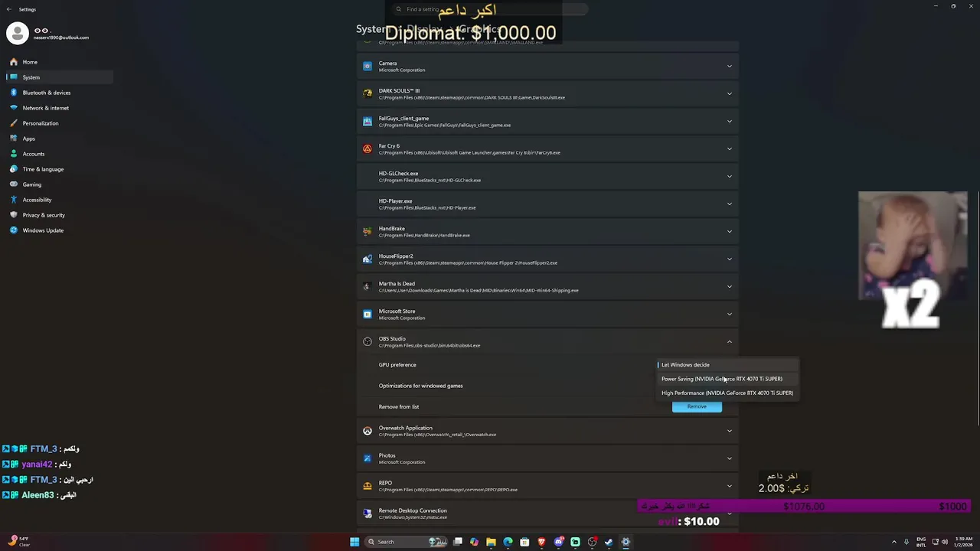
Task: Expand the Photos entry chevron
Action: pos(730,458)
